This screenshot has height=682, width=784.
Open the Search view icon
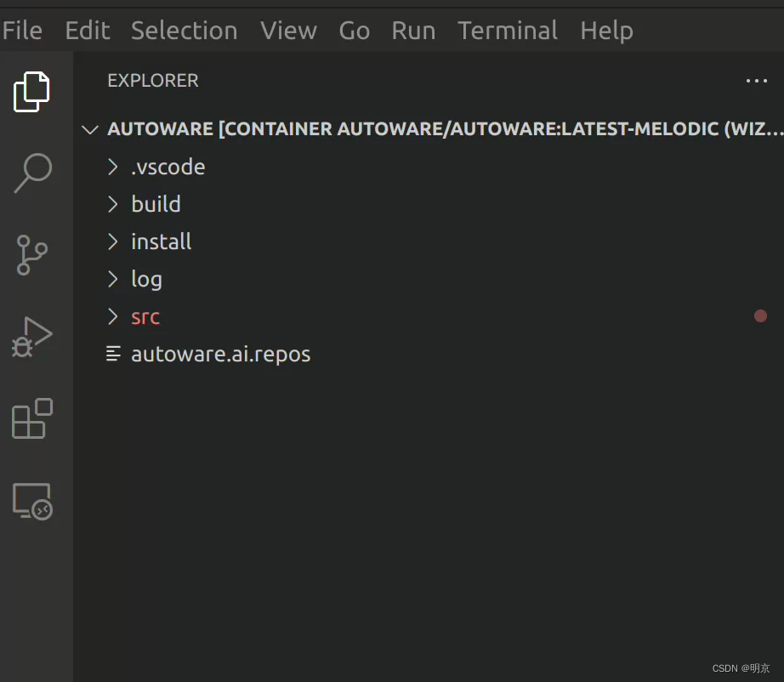32,173
